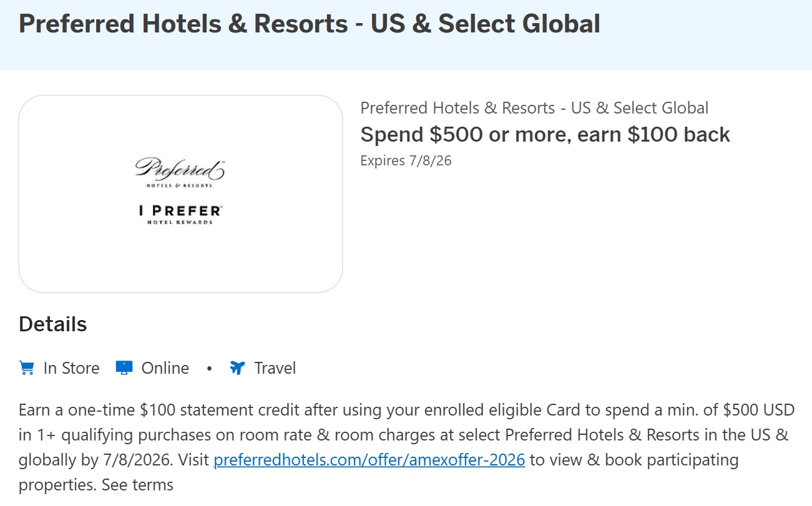
Task: Click the Details section heading
Action: [52, 324]
